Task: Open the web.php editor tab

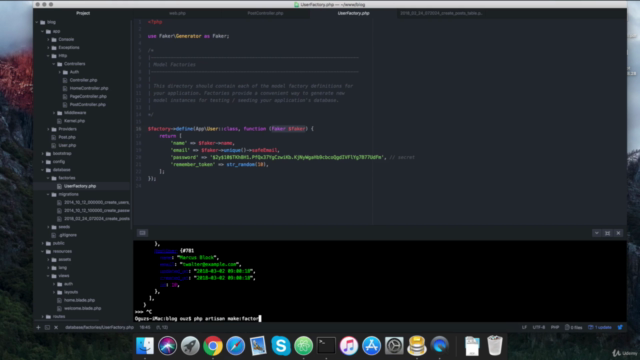Action: [177, 13]
